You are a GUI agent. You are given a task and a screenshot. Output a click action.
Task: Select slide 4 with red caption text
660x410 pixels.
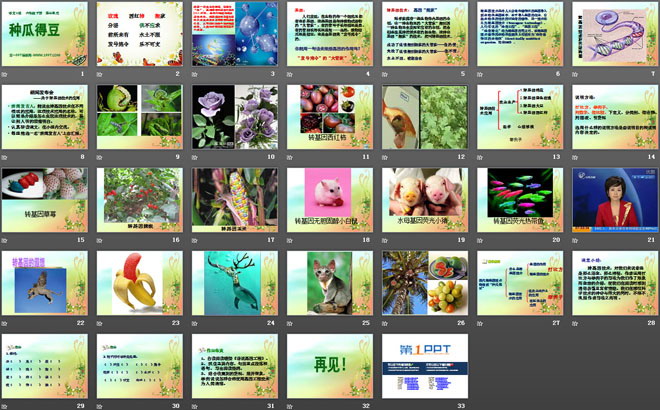[x=330, y=34]
